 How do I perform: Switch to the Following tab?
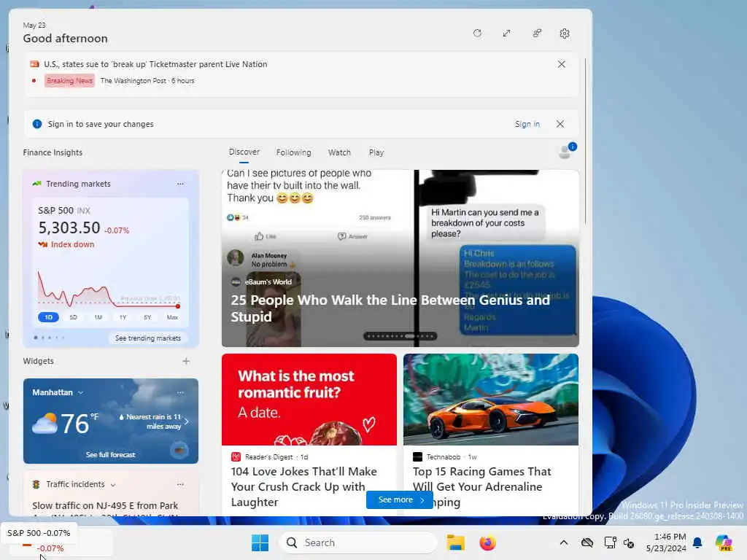(293, 152)
